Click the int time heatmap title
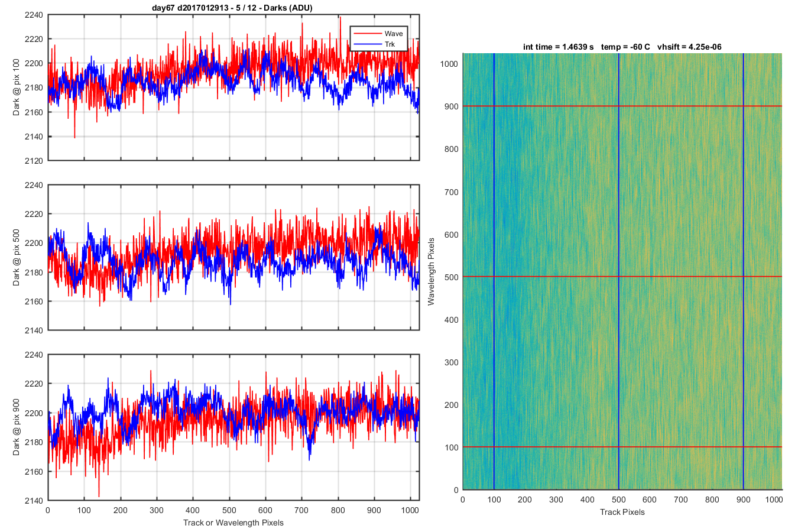The height and width of the screenshot is (532, 798). click(622, 47)
